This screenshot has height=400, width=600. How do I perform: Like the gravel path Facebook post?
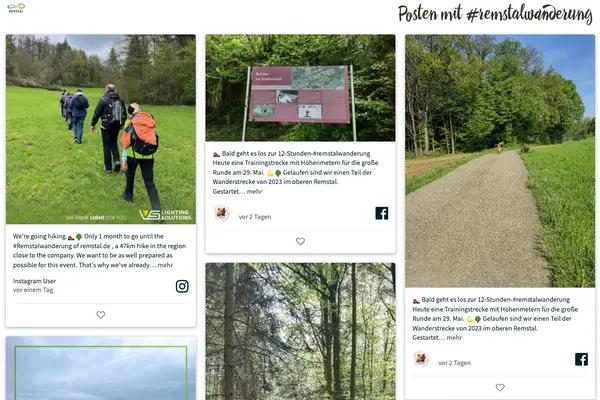500,387
